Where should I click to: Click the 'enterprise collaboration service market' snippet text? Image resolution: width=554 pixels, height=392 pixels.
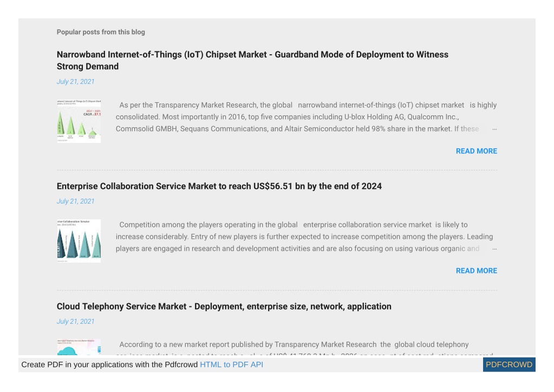tap(368, 225)
